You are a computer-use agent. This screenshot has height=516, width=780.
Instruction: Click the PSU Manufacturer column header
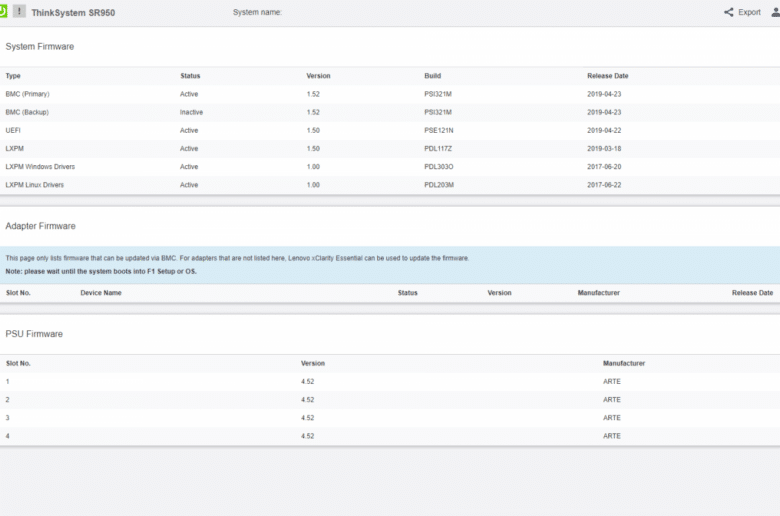coord(624,364)
